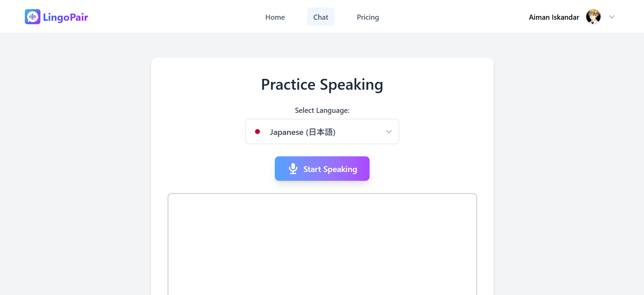Click the Select Language label
The height and width of the screenshot is (295, 644).
[322, 110]
